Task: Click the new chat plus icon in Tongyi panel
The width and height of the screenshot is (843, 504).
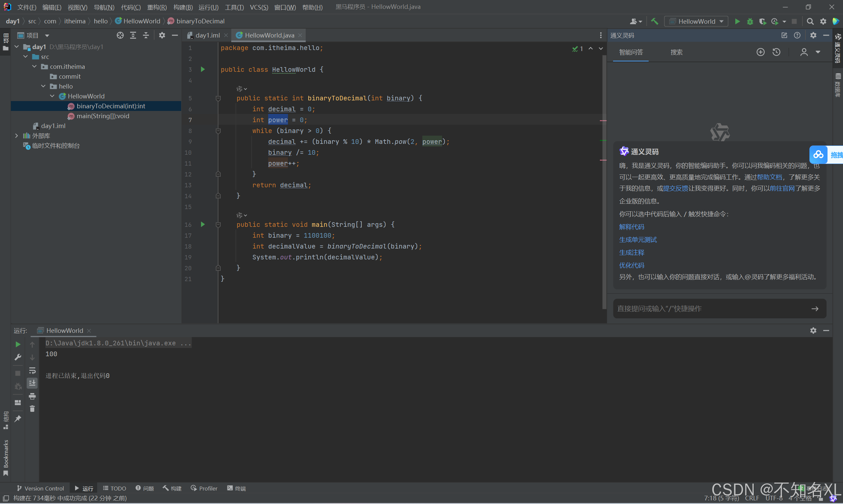Action: click(x=760, y=52)
